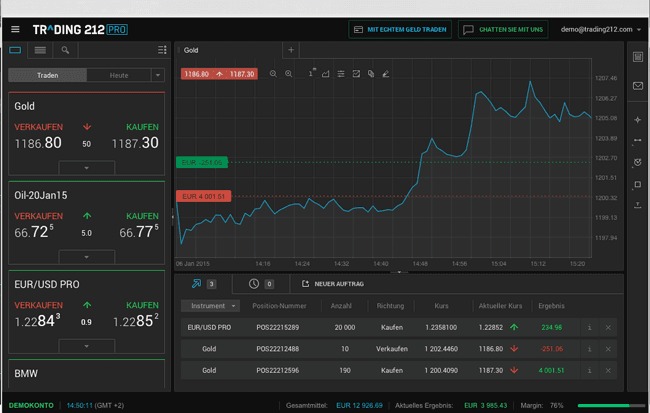The height and width of the screenshot is (413, 650).
Task: Open the hamburger main menu
Action: pos(15,29)
